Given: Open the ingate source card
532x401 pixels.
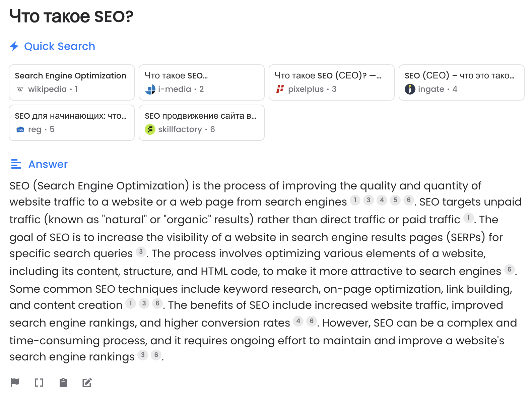Looking at the screenshot, I should coord(462,82).
